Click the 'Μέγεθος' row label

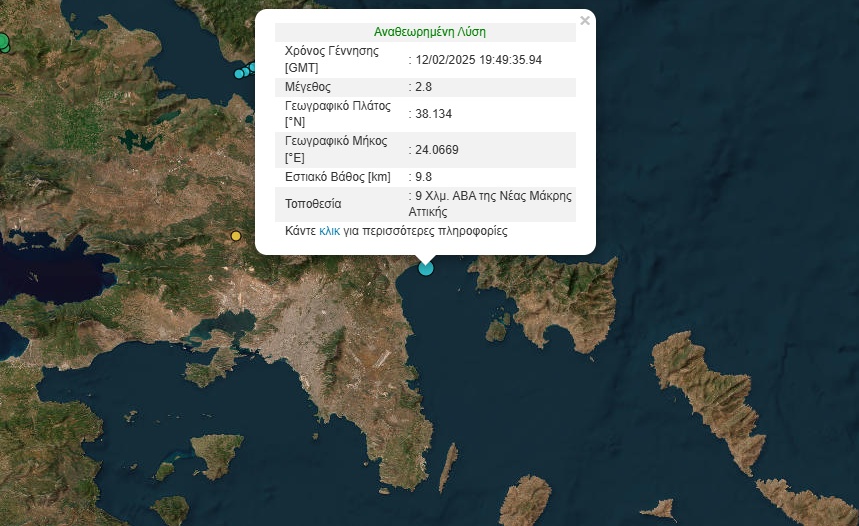point(310,87)
